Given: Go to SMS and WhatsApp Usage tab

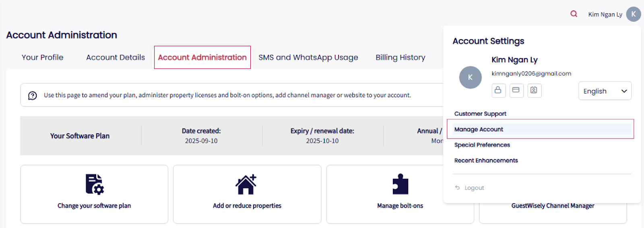Looking at the screenshot, I should (x=308, y=58).
